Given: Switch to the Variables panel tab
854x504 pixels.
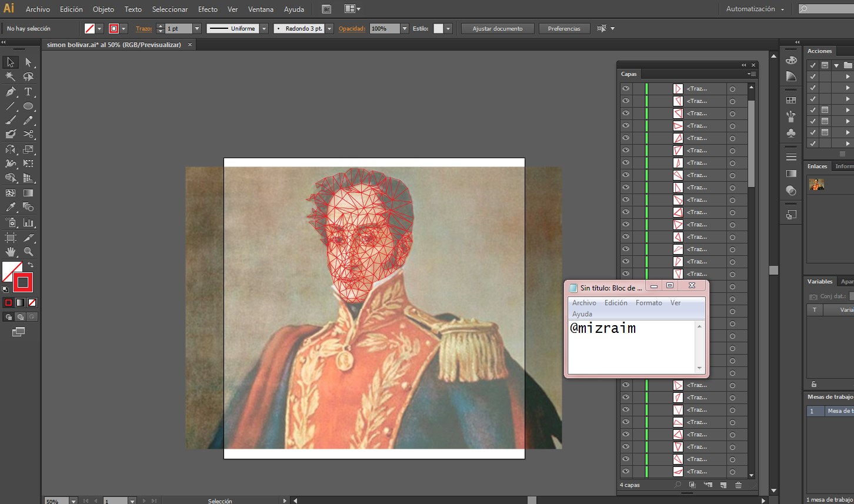Looking at the screenshot, I should coord(820,282).
